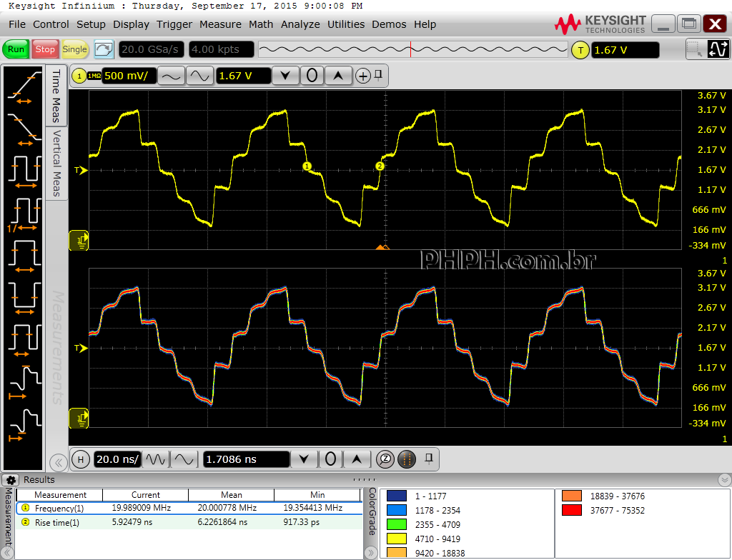Switch to the Vertical Meas tab
The width and height of the screenshot is (732, 560).
[56, 164]
